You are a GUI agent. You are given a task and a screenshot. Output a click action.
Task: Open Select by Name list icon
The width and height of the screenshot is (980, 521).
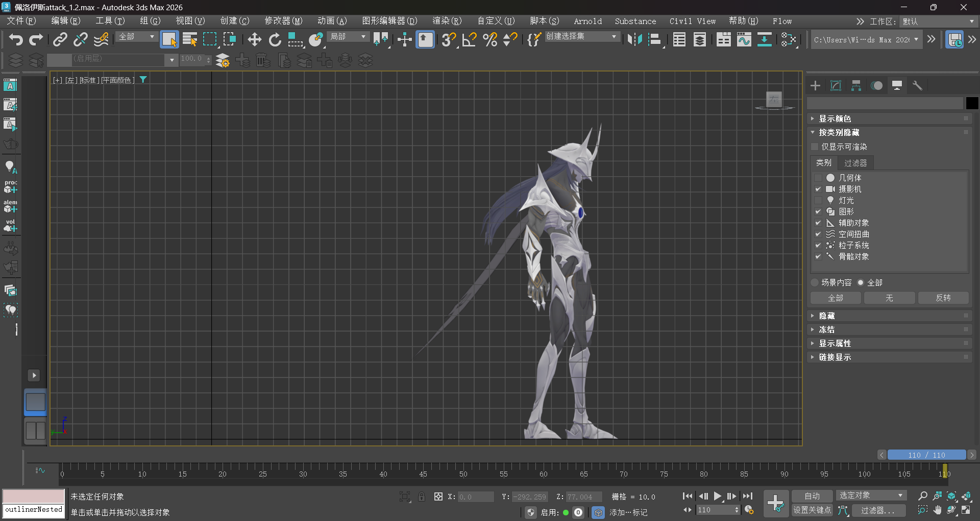190,39
